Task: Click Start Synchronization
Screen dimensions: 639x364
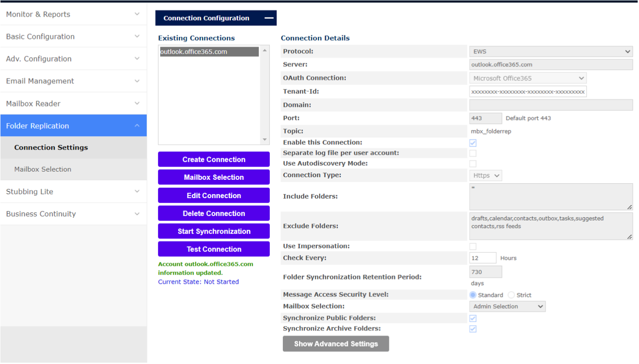Action: point(213,231)
